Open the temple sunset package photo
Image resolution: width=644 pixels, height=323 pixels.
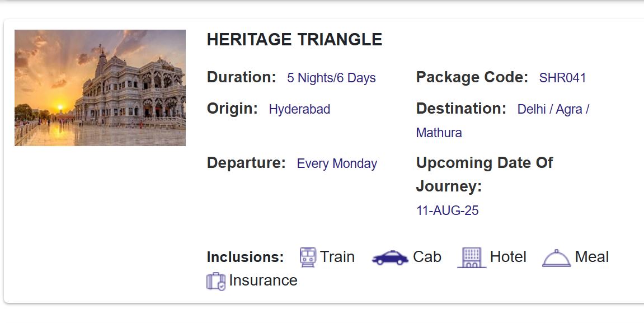[x=100, y=87]
